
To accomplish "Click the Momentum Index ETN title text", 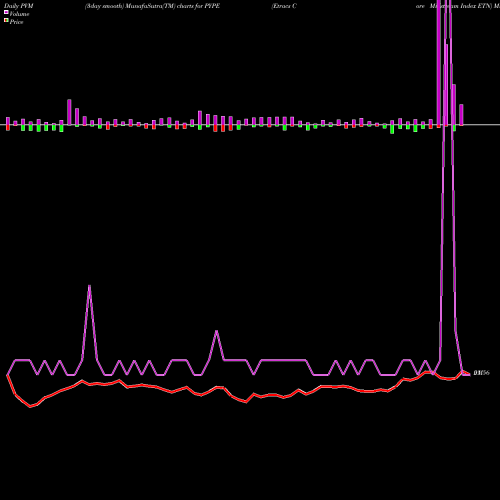I will [x=461, y=6].
